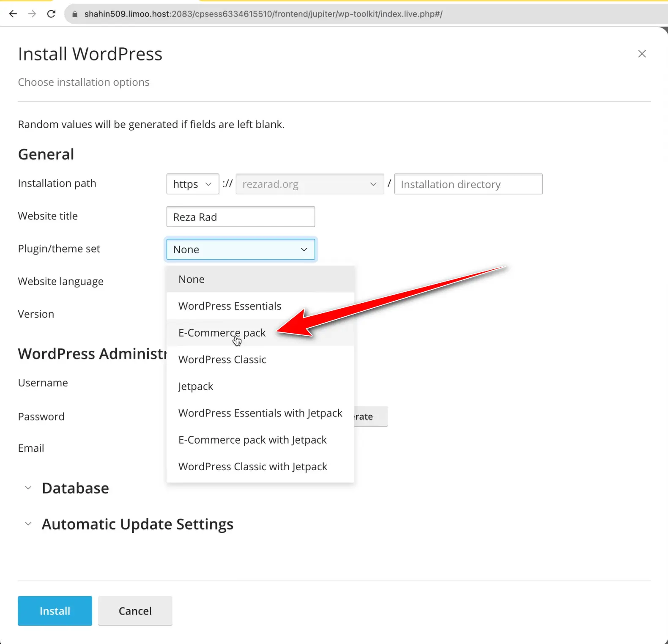This screenshot has width=668, height=644.
Task: Select E-Commerce pack option
Action: tap(222, 333)
